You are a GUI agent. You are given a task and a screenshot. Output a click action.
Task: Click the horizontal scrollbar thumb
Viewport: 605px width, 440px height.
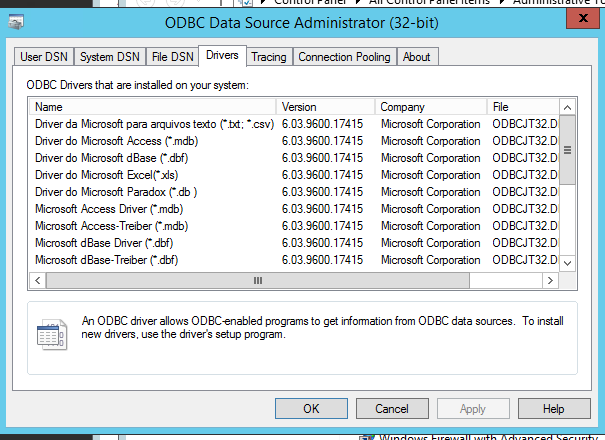coord(258,280)
